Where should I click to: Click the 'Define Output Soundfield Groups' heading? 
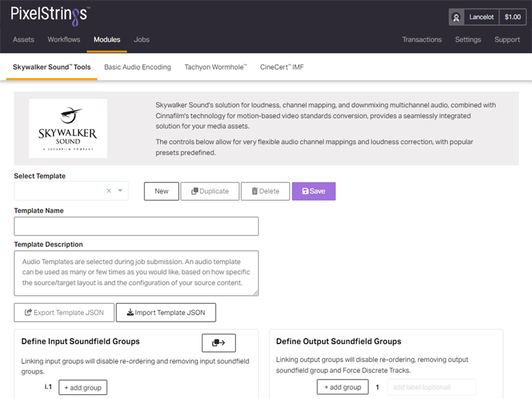pos(338,342)
